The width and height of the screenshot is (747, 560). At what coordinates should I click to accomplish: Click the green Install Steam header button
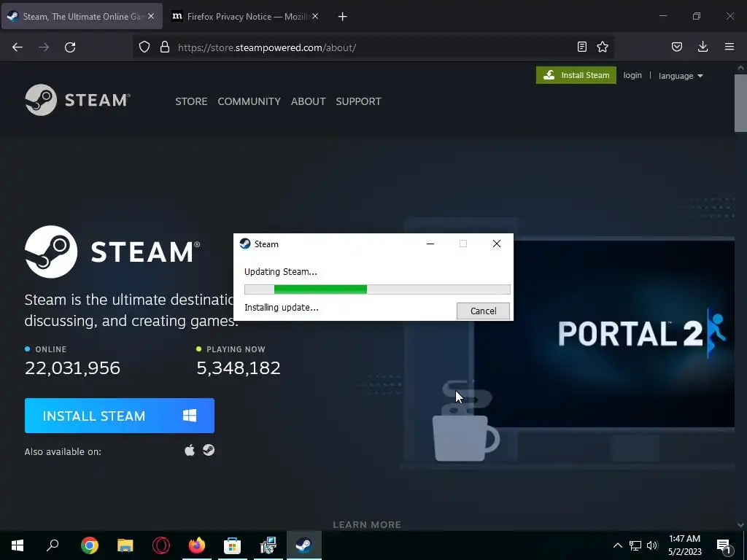[x=576, y=75]
